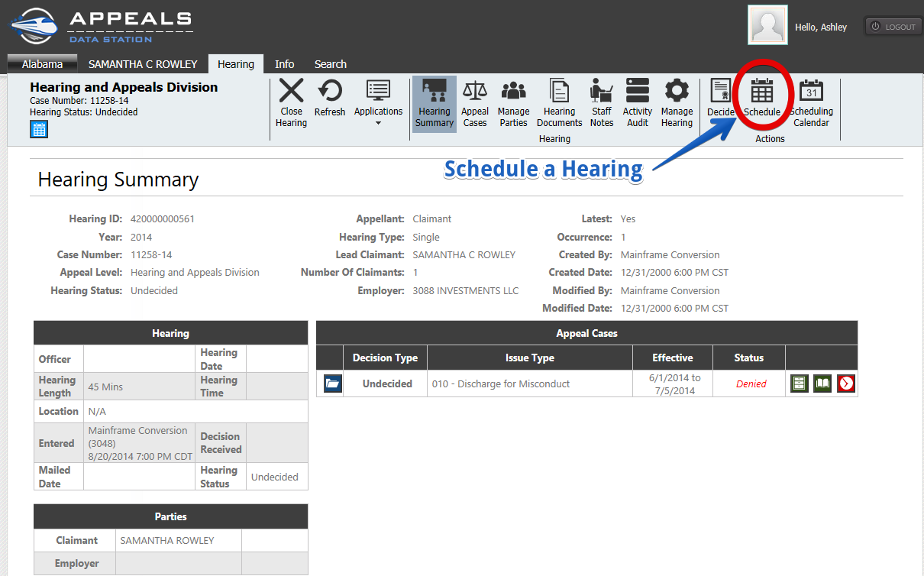Image resolution: width=924 pixels, height=576 pixels.
Task: Click the Appeal Cases table header
Action: click(x=587, y=333)
